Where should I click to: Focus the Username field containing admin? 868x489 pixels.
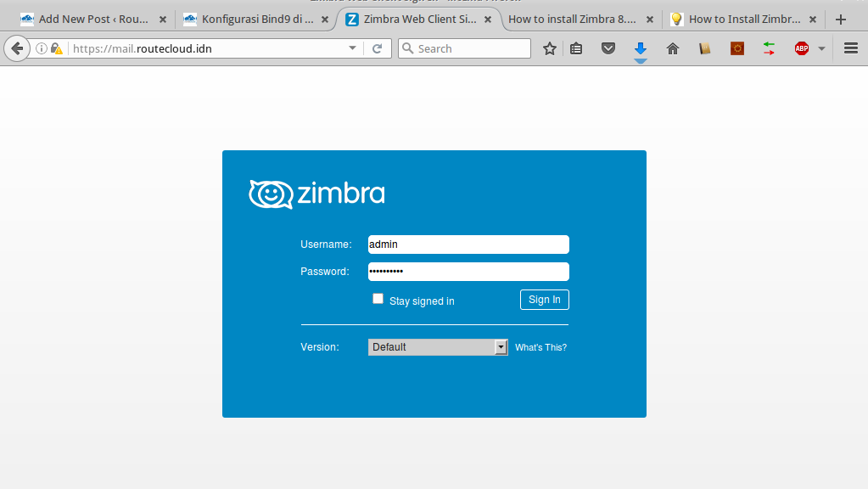468,244
